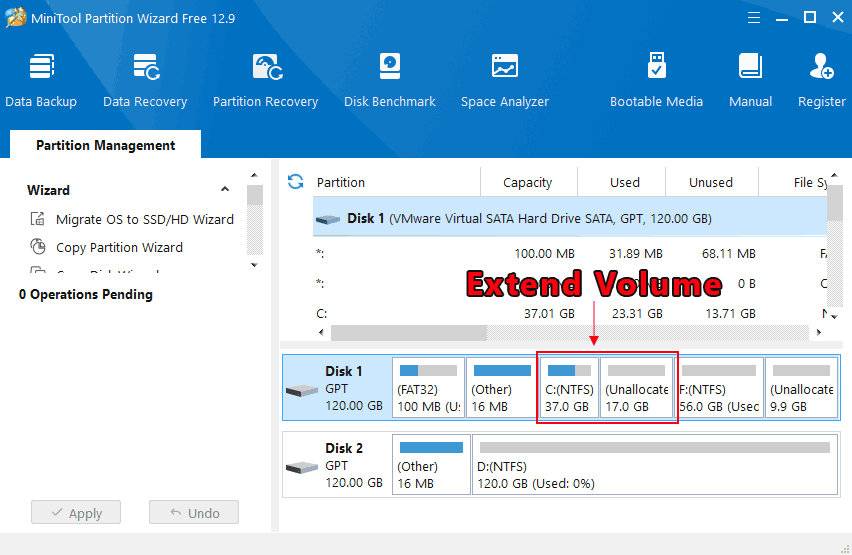Sort the partition list by Capacity column
The image size is (852, 555).
click(527, 182)
